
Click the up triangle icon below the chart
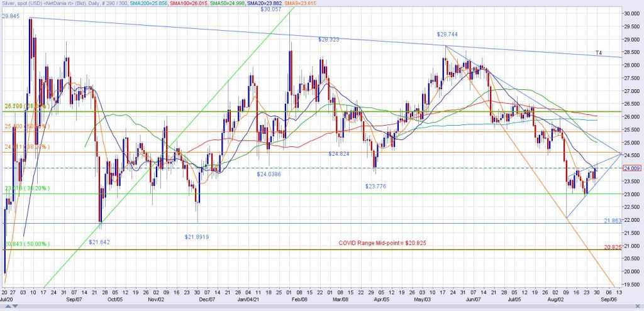(x=8, y=306)
